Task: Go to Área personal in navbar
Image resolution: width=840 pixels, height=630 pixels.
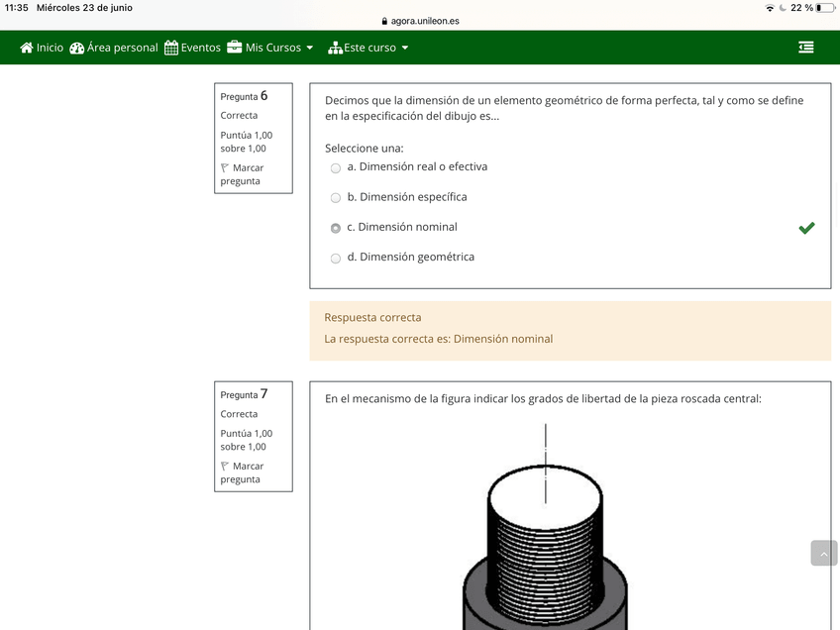Action: (122, 48)
